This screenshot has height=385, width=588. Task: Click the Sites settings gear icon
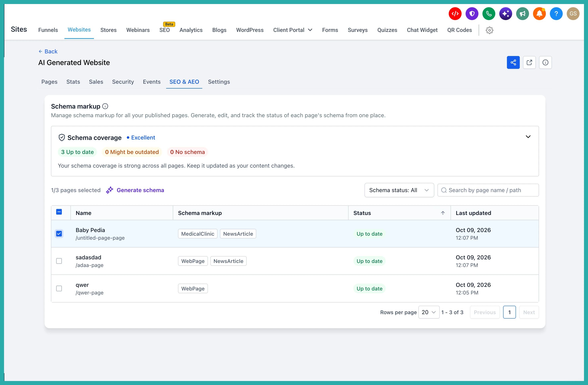[x=489, y=30]
